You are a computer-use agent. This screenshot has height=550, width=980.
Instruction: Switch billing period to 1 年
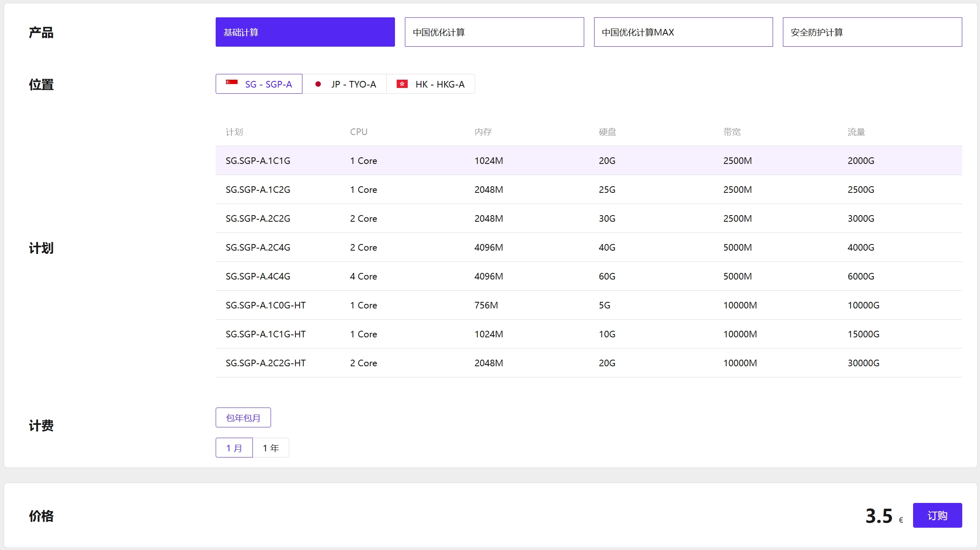pyautogui.click(x=271, y=448)
